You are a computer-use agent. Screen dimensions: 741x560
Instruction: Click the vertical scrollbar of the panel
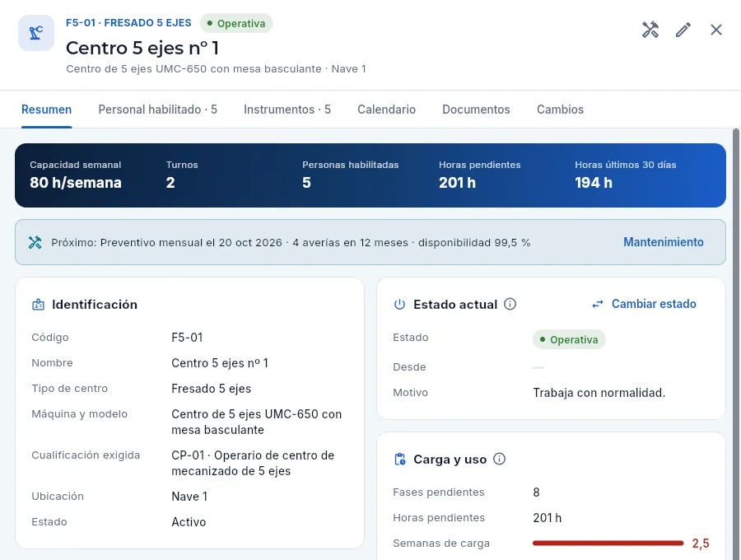736,344
